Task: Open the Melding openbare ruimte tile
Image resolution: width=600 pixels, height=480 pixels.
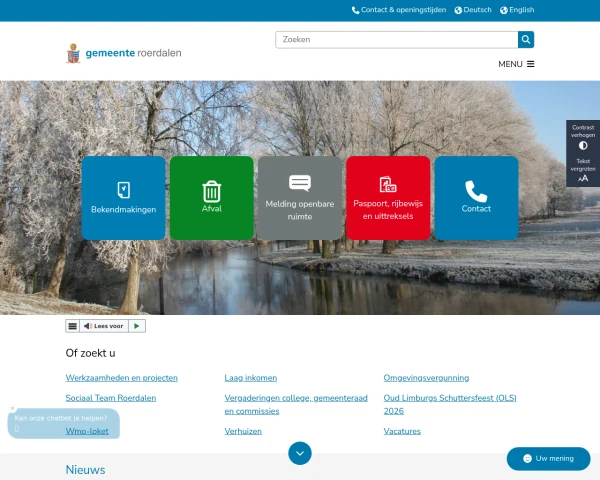Action: 300,198
